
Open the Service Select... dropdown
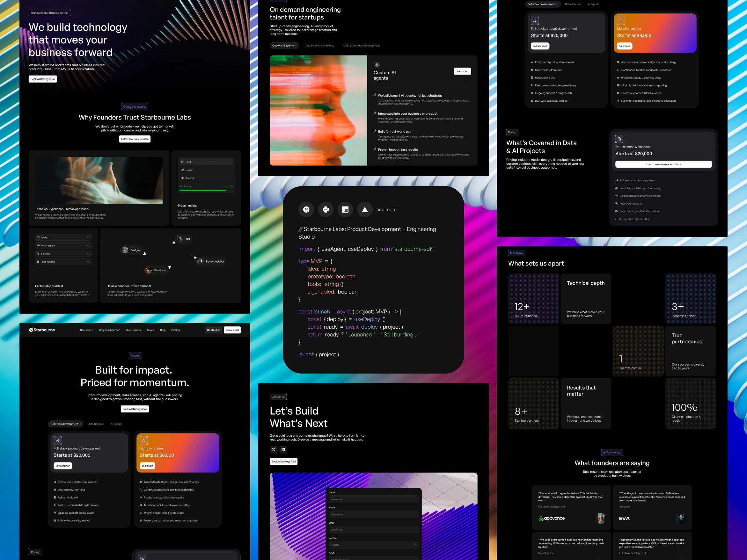(374, 545)
